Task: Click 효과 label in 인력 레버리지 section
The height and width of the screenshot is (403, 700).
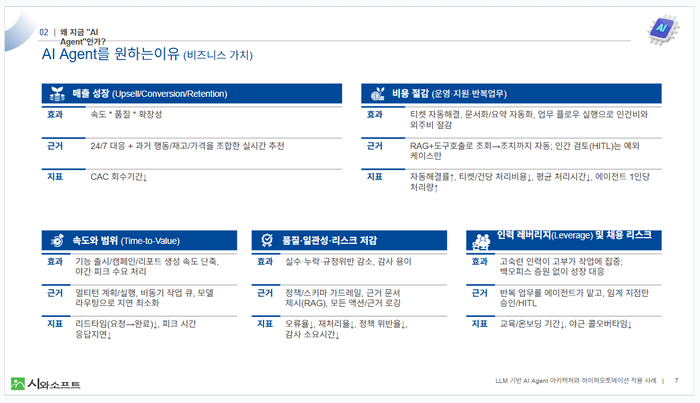Action: tap(479, 262)
